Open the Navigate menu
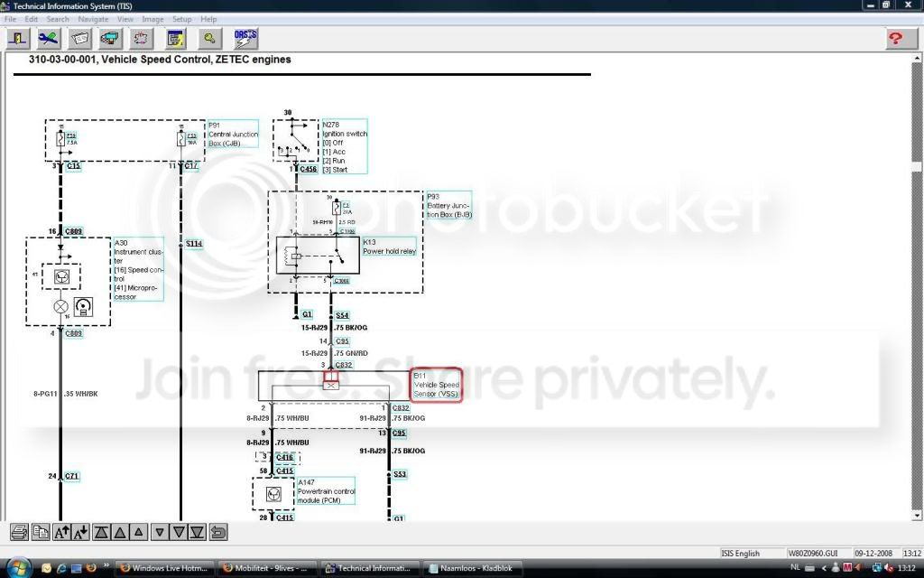The image size is (924, 578). tap(93, 19)
